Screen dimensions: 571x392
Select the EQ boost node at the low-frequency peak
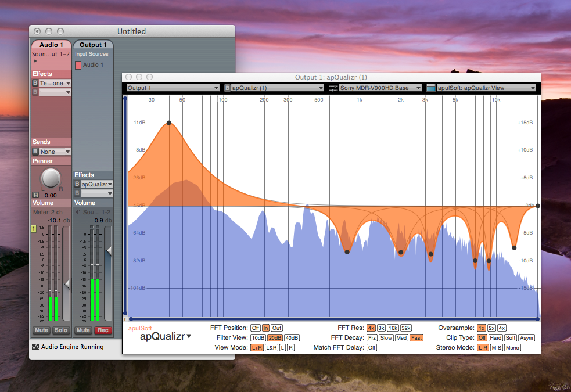[x=169, y=123]
